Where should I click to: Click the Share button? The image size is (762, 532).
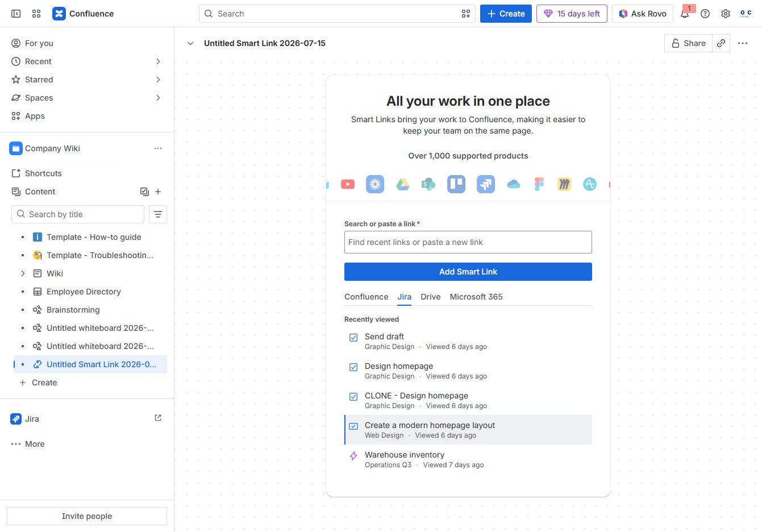[x=688, y=43]
